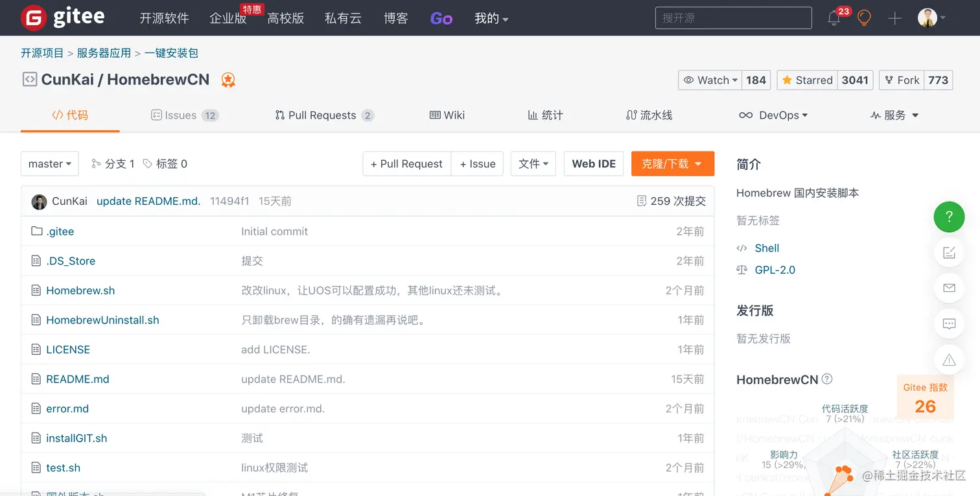This screenshot has width=980, height=496.
Task: Click the installGIT.sh file icon
Action: click(x=36, y=438)
